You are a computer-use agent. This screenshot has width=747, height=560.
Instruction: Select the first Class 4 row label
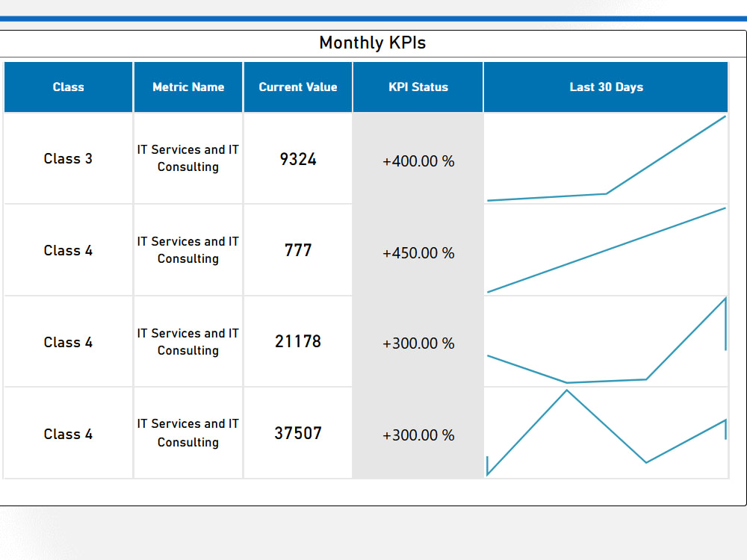(68, 250)
